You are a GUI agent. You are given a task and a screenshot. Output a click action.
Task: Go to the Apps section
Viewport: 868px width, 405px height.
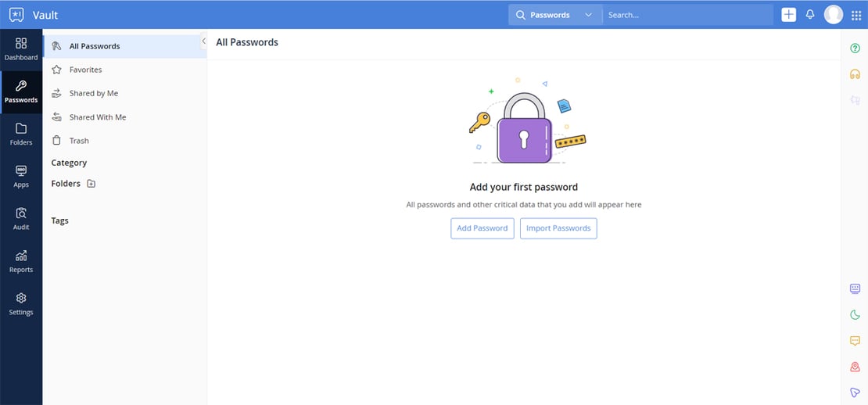click(x=21, y=176)
